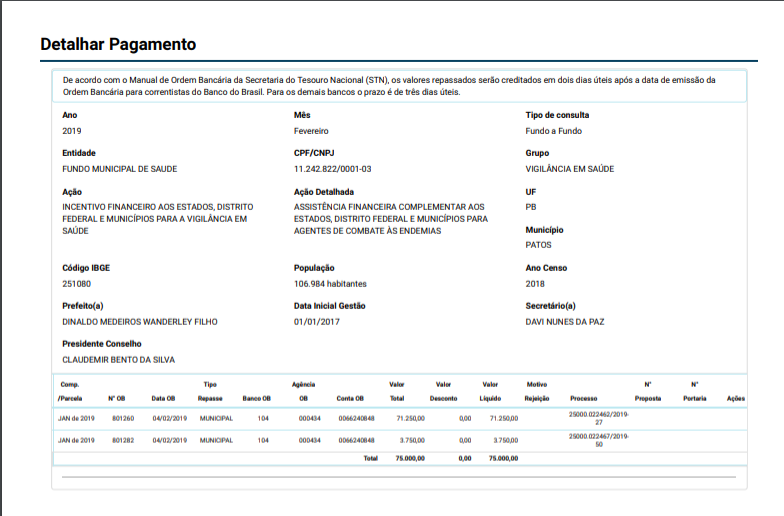
Task: Click the valor líquido total 75.000,00
Action: [x=503, y=458]
